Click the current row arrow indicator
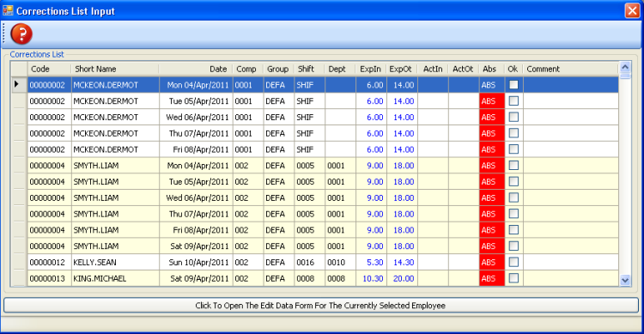Viewport: 644px width, 334px height. pos(16,85)
